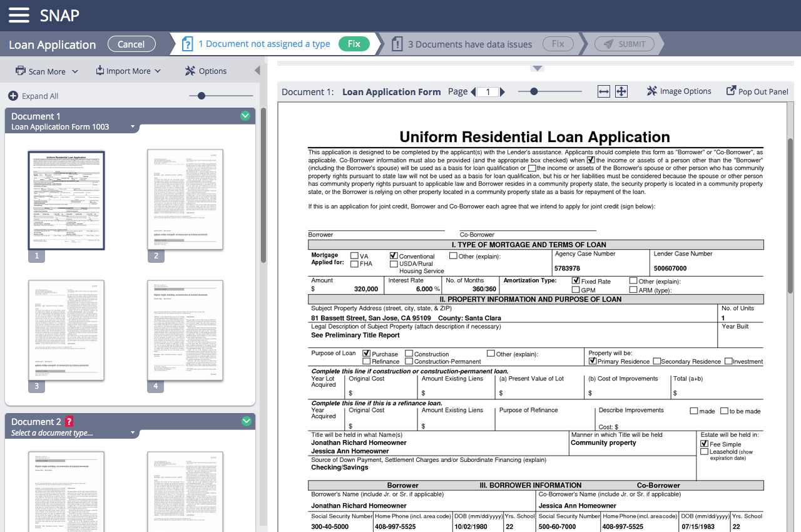
Task: Toggle the Fee Simple checkbox
Action: 705,444
